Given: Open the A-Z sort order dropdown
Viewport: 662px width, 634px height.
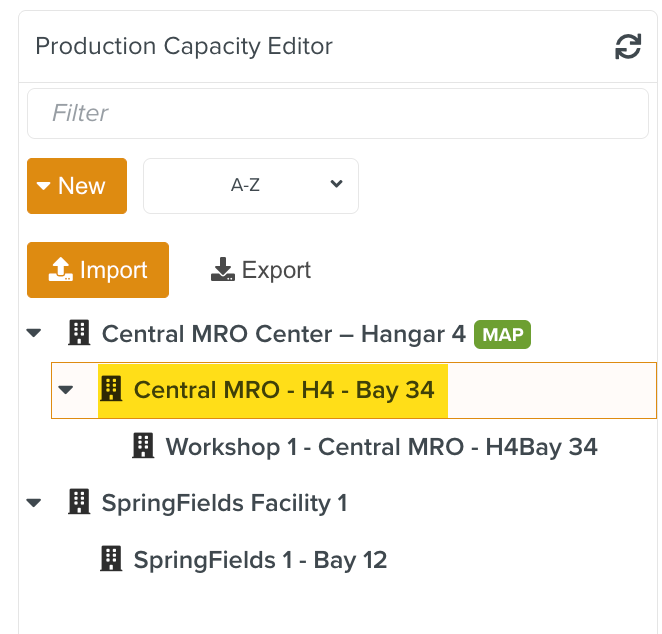Looking at the screenshot, I should tap(251, 185).
